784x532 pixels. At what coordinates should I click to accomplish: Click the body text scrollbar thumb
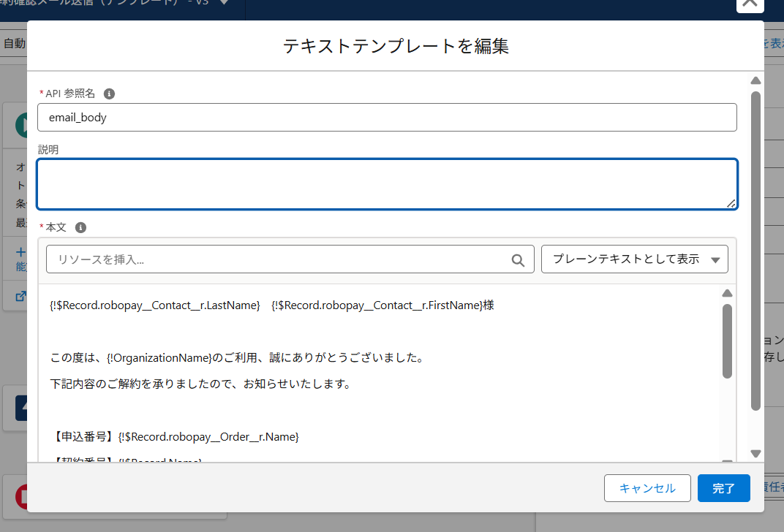coord(727,341)
